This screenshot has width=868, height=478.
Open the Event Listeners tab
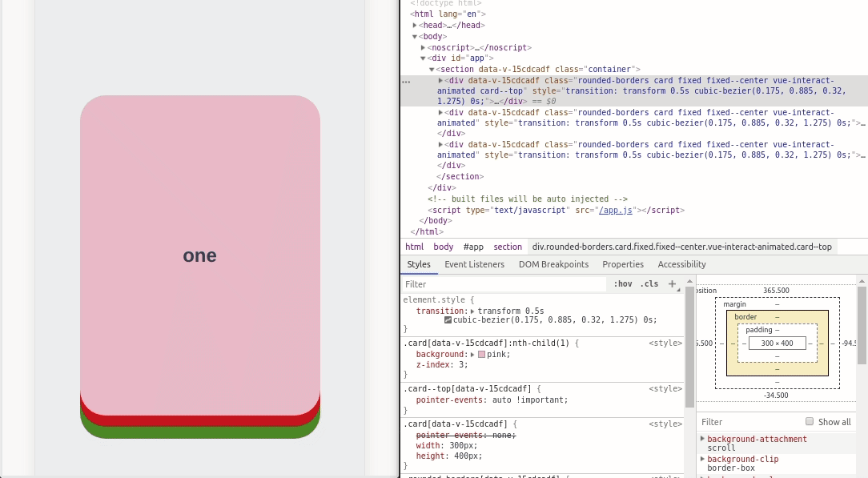pos(474,264)
